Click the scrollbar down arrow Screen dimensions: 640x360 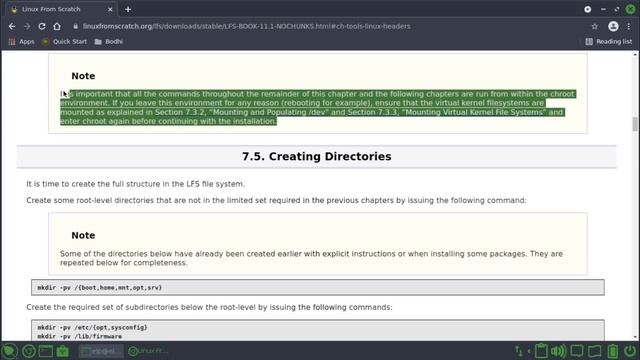[x=635, y=337]
